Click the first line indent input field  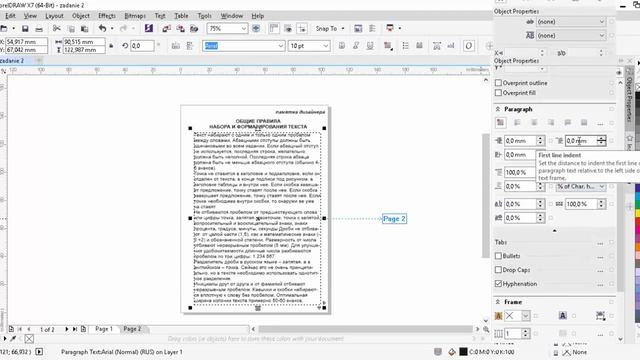coord(581,141)
